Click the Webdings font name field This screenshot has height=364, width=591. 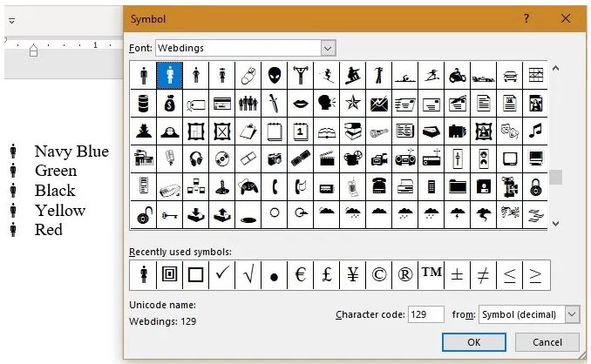238,48
